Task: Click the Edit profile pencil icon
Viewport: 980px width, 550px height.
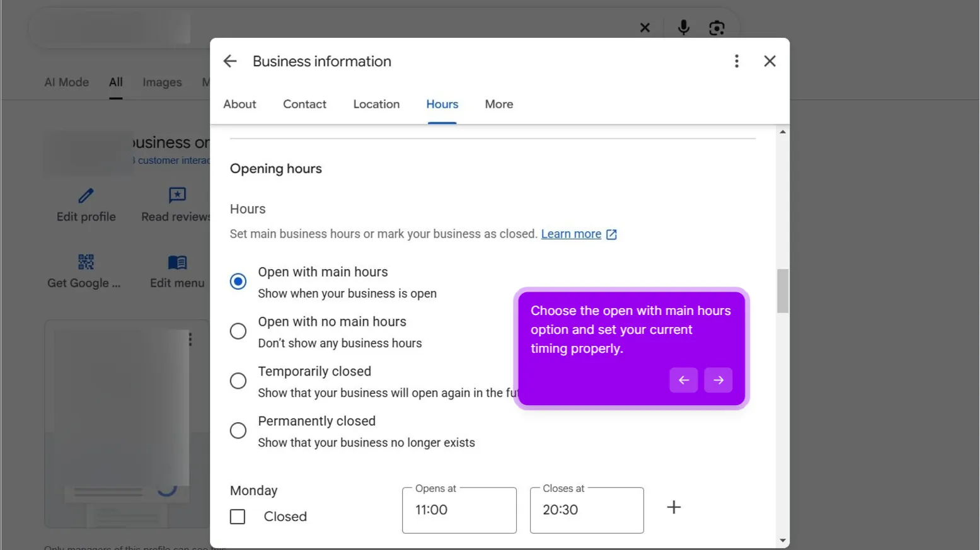Action: tap(86, 196)
